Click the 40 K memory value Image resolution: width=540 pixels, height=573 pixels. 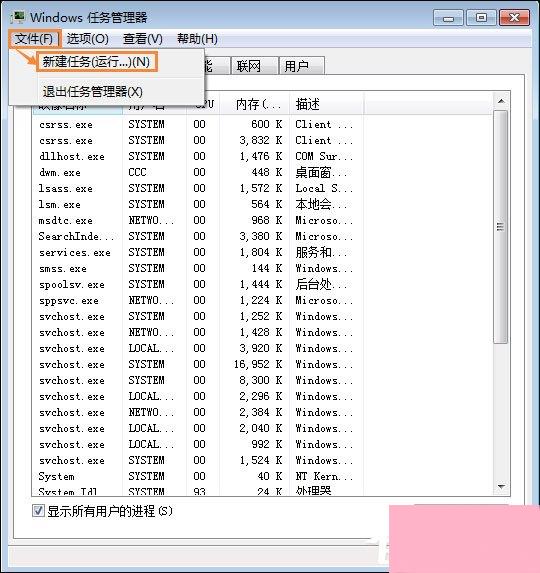click(x=270, y=476)
